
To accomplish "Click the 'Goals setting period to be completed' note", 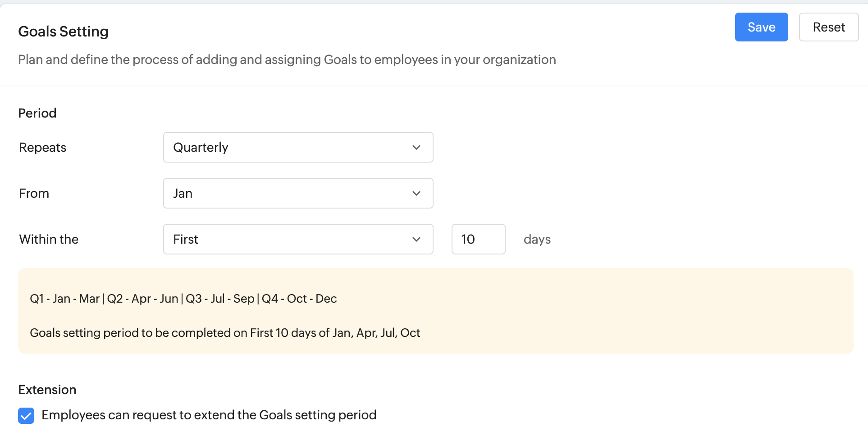I will click(224, 333).
